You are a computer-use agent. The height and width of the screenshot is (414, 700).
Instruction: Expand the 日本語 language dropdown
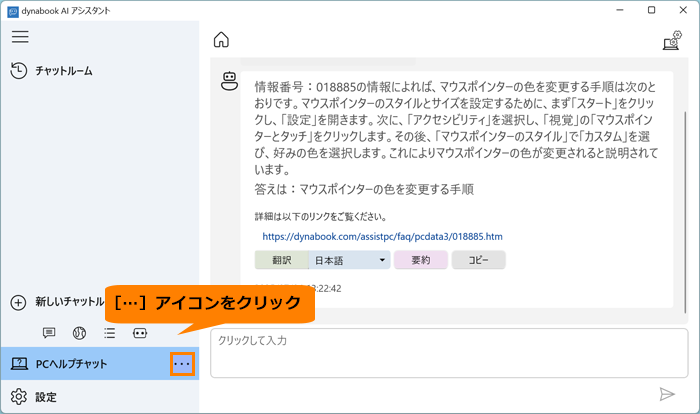click(350, 260)
